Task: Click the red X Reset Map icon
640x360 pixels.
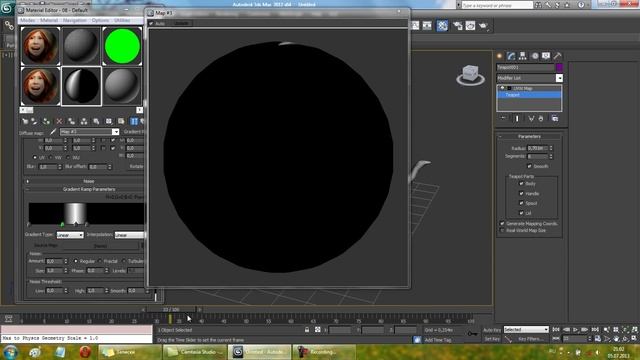Action: 59,121
